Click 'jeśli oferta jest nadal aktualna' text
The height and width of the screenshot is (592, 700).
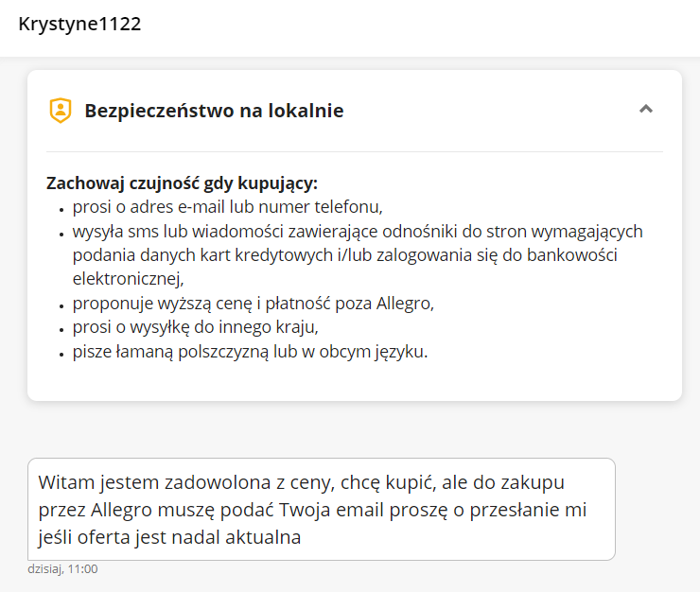pos(169,537)
